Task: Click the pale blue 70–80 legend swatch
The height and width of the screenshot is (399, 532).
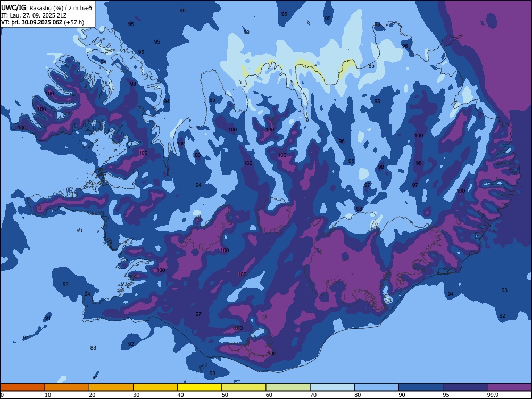Action: click(332, 387)
